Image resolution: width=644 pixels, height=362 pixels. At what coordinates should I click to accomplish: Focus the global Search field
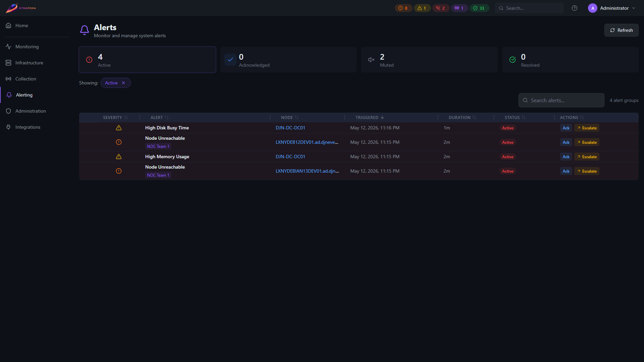(x=529, y=8)
